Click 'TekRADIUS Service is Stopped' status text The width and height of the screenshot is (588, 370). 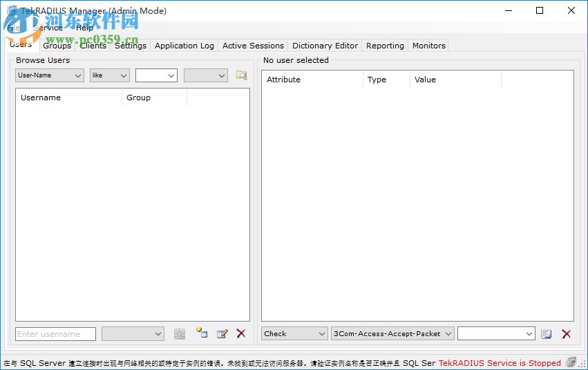click(500, 363)
